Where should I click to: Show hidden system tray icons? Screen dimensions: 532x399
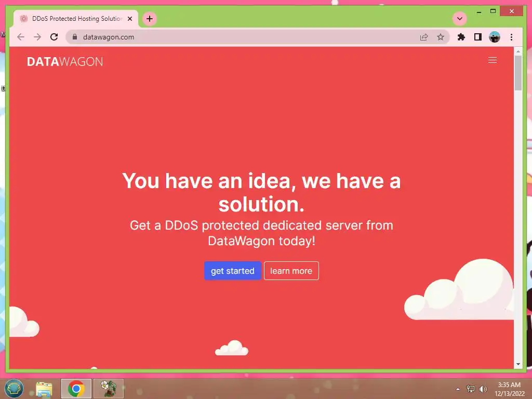click(x=458, y=389)
